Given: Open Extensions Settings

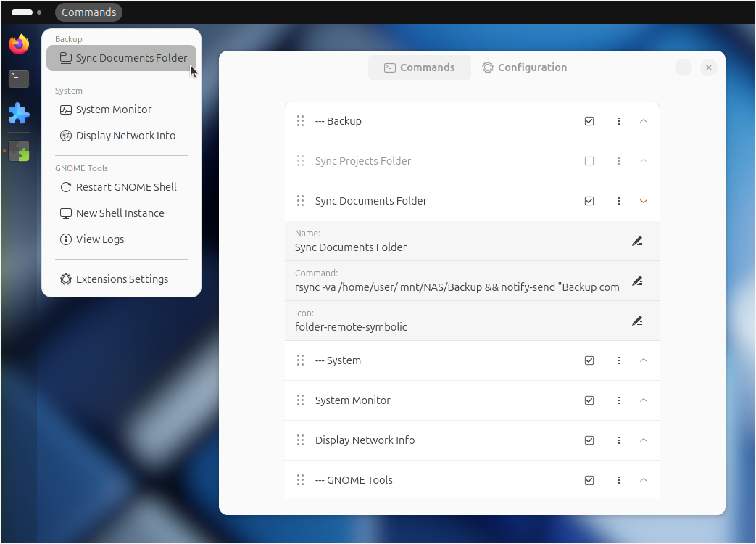Looking at the screenshot, I should point(120,279).
